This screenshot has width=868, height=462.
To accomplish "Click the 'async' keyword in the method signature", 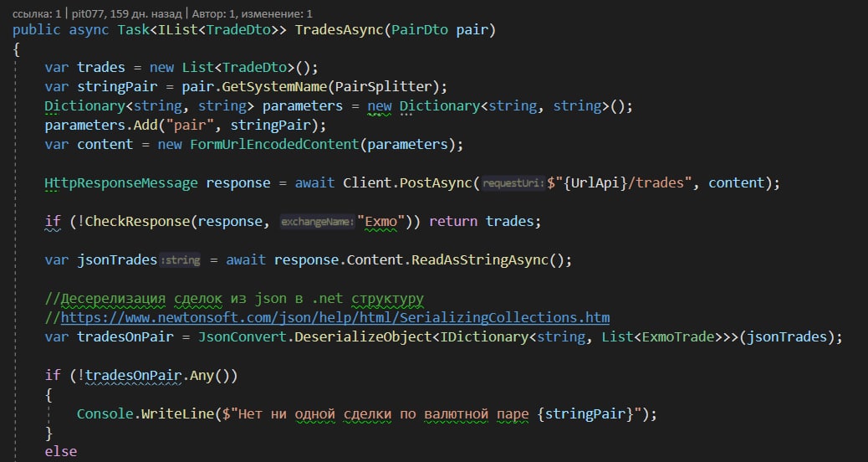I will (x=89, y=29).
